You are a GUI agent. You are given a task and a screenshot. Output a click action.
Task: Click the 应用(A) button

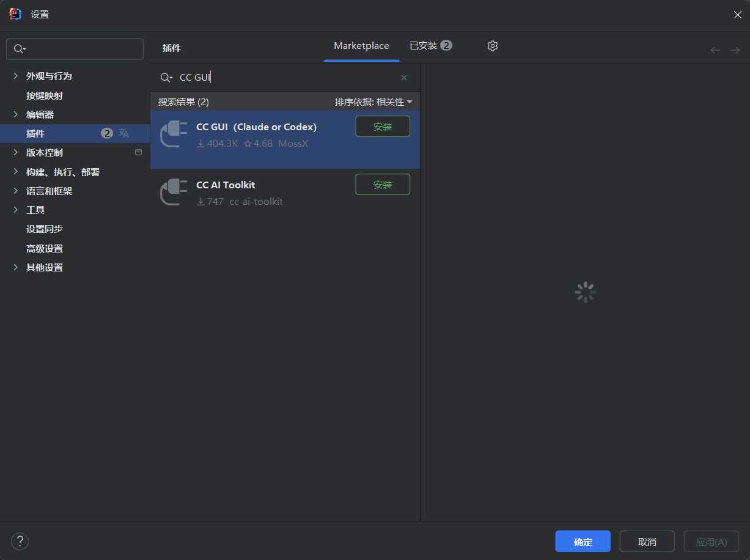click(711, 542)
